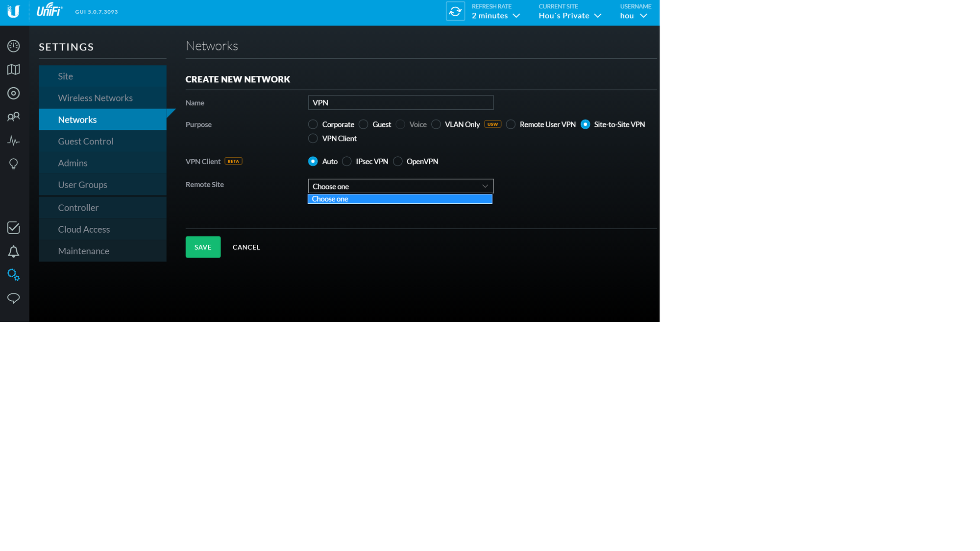980x551 pixels.
Task: Open the Clients people icon
Action: point(13,117)
